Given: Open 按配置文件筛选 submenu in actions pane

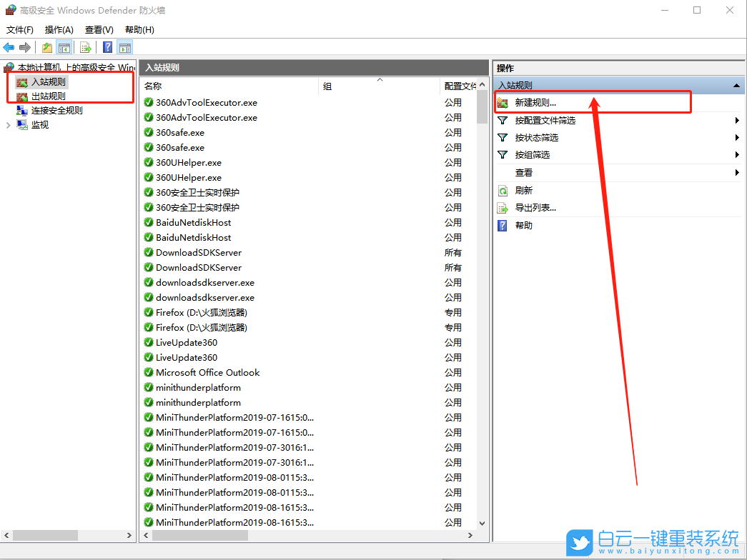Looking at the screenshot, I should [x=545, y=121].
